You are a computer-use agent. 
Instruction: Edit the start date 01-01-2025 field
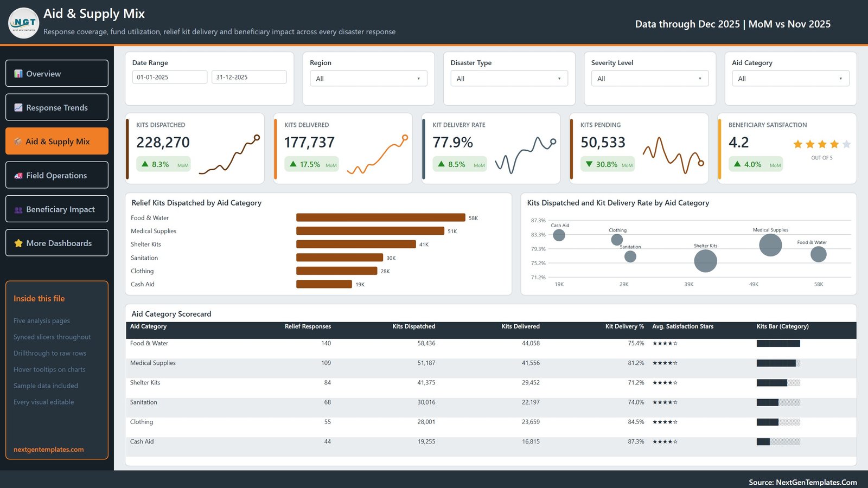170,77
